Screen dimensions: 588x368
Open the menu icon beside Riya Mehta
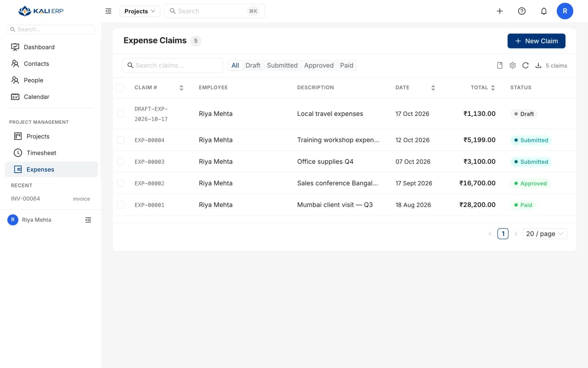[88, 220]
